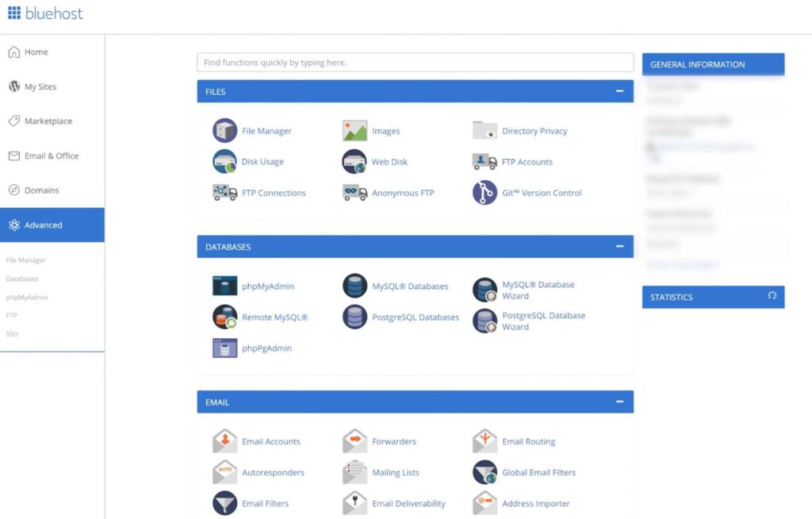Collapse the FILES section with minus button
The width and height of the screenshot is (812, 519).
point(619,91)
